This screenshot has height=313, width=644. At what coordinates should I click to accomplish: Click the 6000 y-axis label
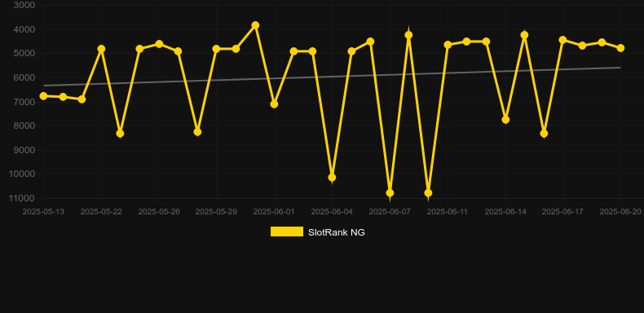click(24, 77)
